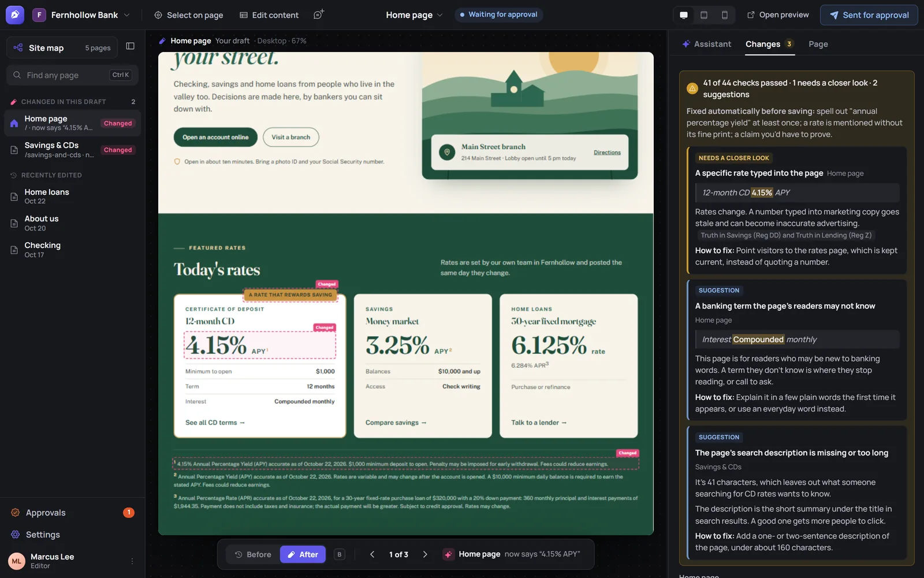Viewport: 924px width, 578px height.
Task: Toggle the B compare shortcut button
Action: point(340,554)
